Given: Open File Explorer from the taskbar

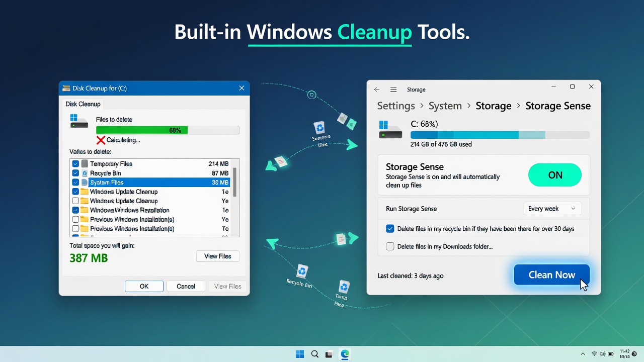Looking at the screenshot, I should coord(329,354).
